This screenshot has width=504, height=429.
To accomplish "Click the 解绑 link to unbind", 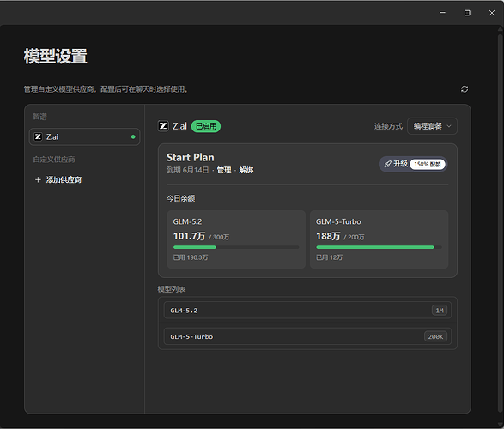I will point(246,170).
